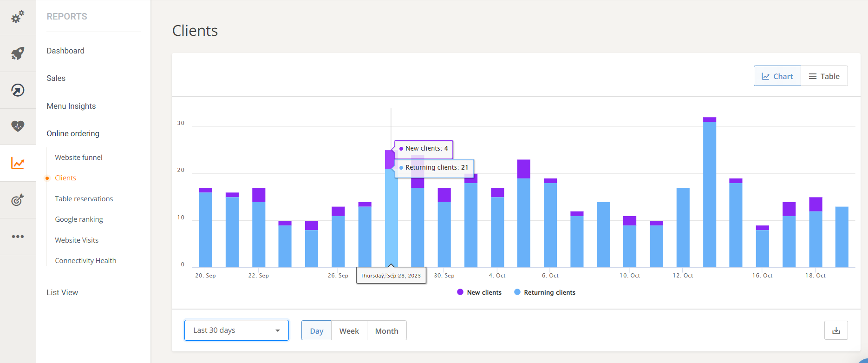Viewport: 868px width, 363px height.
Task: Select the Month grouping tab
Action: (x=386, y=331)
